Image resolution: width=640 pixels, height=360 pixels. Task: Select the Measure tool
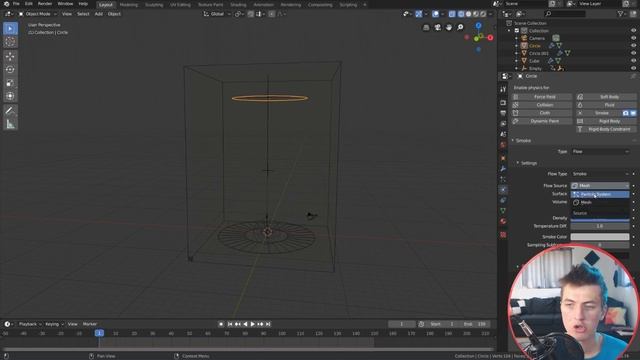(10, 124)
